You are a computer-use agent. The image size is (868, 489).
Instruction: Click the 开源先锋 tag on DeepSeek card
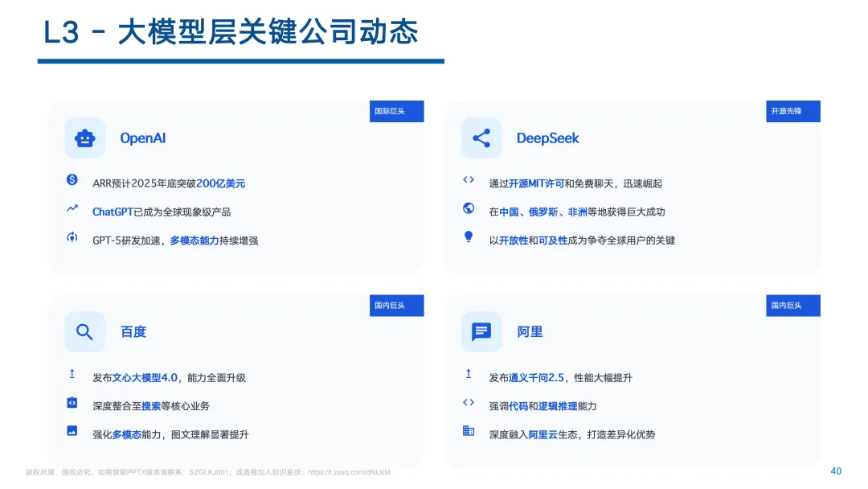point(792,111)
